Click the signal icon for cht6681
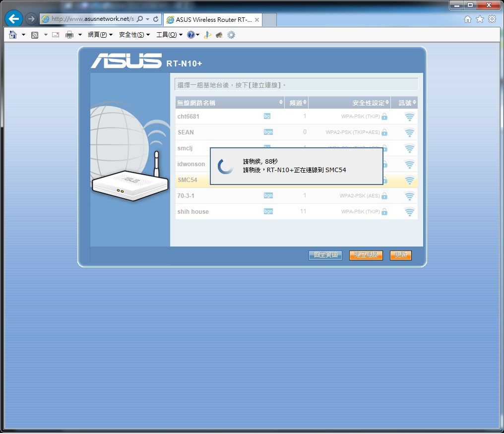 click(409, 117)
